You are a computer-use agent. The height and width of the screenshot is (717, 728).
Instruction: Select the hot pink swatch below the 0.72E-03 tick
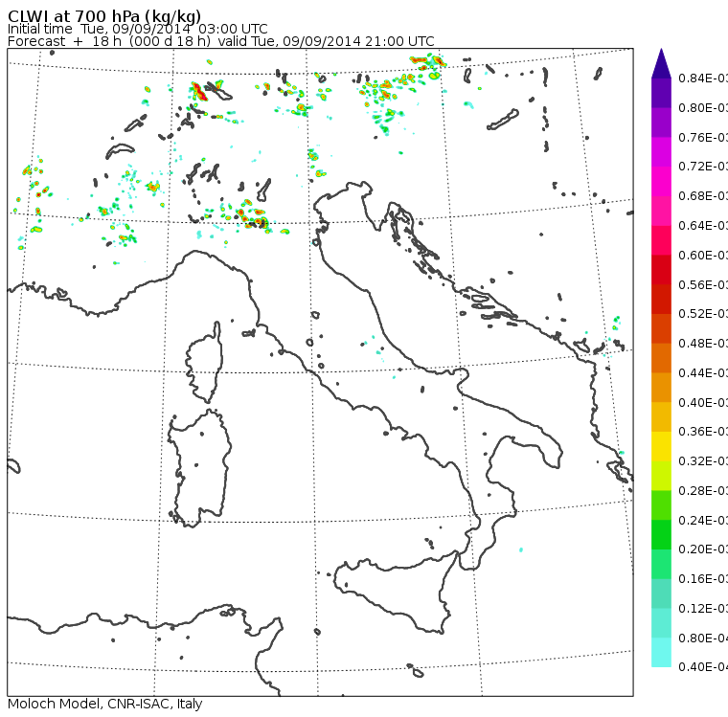pyautogui.click(x=661, y=181)
